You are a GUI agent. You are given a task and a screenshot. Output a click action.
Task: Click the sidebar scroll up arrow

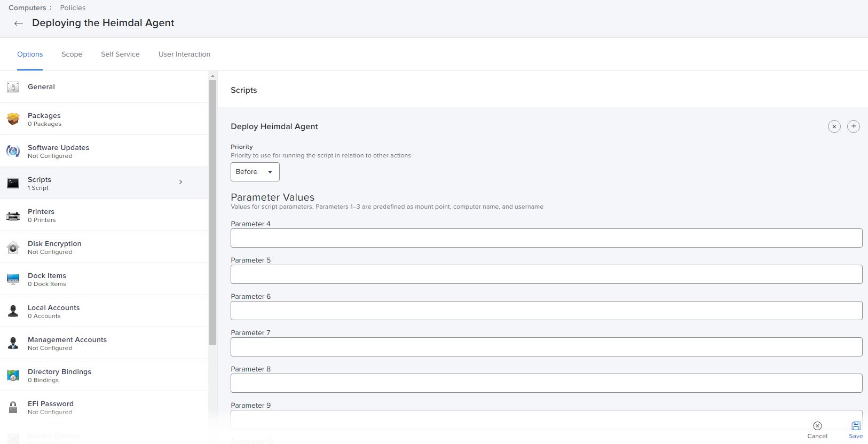pyautogui.click(x=212, y=76)
